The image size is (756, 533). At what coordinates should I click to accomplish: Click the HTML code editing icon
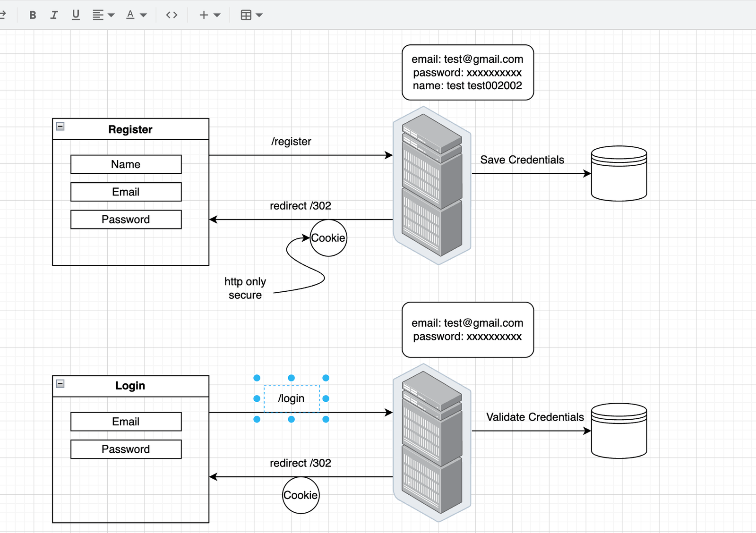coord(172,15)
